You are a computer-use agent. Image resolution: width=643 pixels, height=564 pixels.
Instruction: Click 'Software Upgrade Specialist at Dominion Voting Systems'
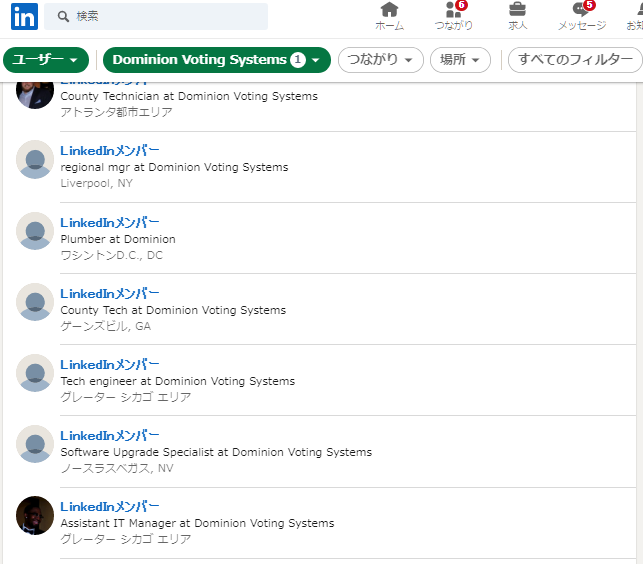click(x=216, y=452)
